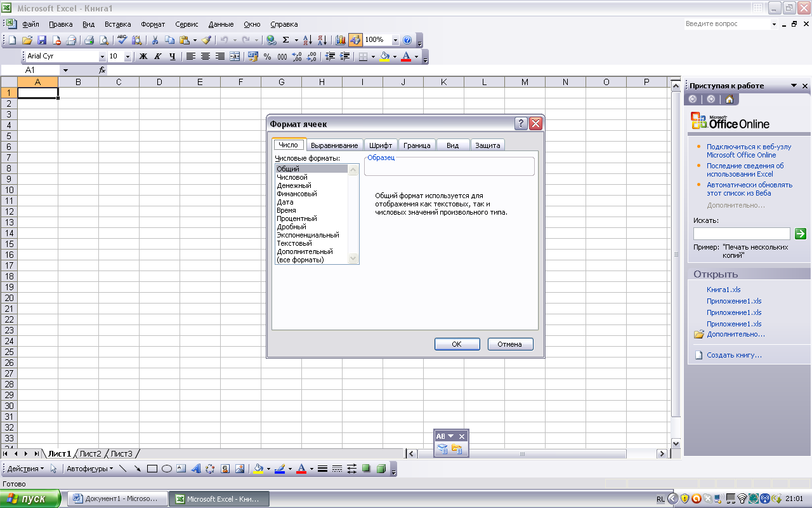The width and height of the screenshot is (812, 508).
Task: Open the AutoSum function dropdown arrow
Action: point(296,40)
